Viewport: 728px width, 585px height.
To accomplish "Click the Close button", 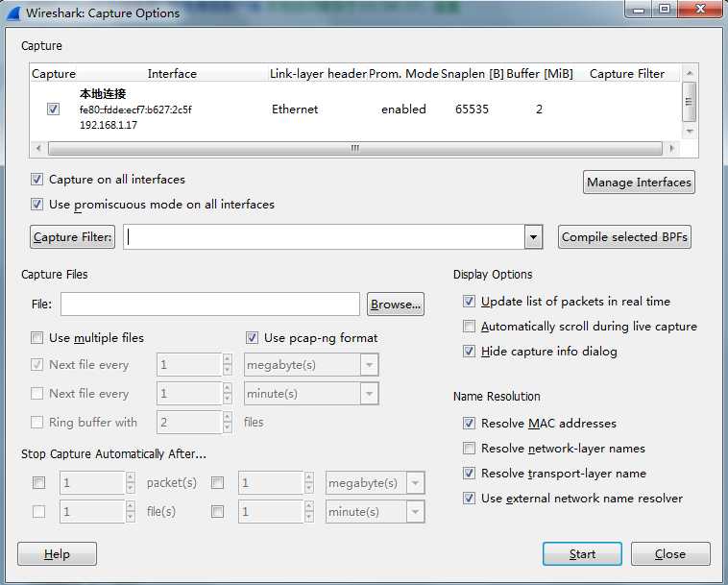I will coord(670,554).
